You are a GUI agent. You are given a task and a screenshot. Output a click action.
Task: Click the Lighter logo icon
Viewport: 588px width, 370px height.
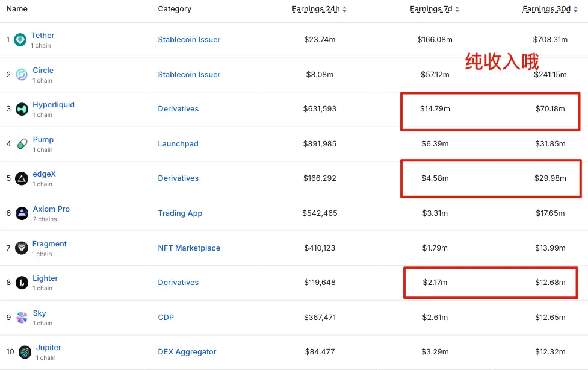coord(22,283)
